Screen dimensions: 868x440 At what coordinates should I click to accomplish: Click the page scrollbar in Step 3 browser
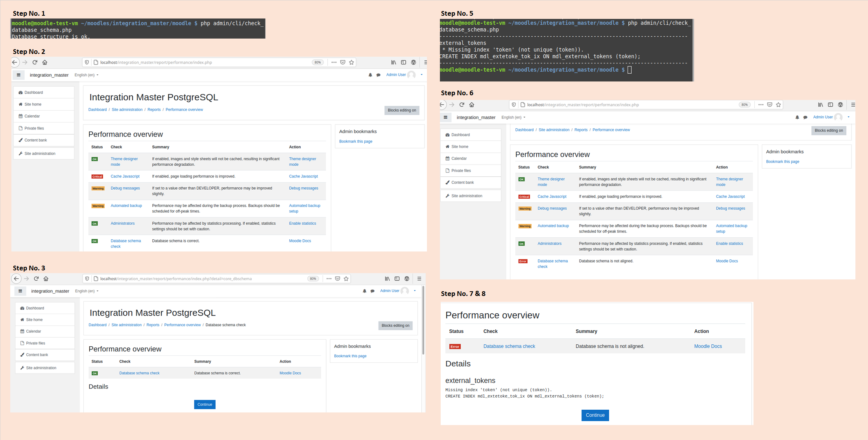[423, 320]
